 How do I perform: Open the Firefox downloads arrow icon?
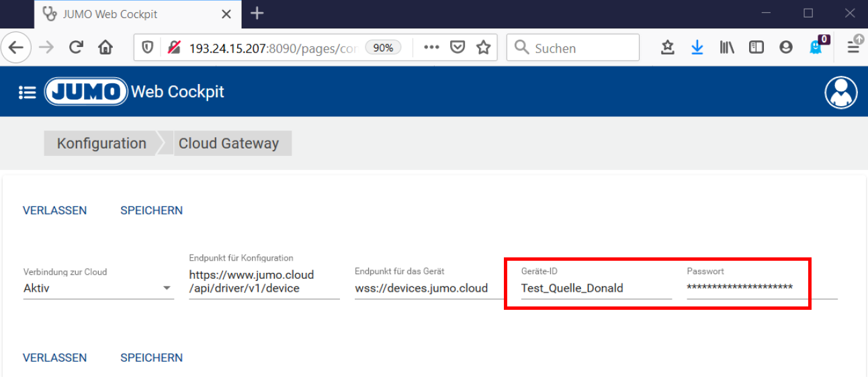tap(697, 48)
